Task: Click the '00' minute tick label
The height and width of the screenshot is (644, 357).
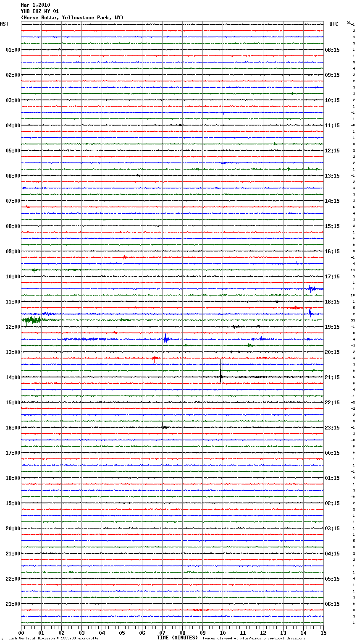Action: [x=21, y=633]
